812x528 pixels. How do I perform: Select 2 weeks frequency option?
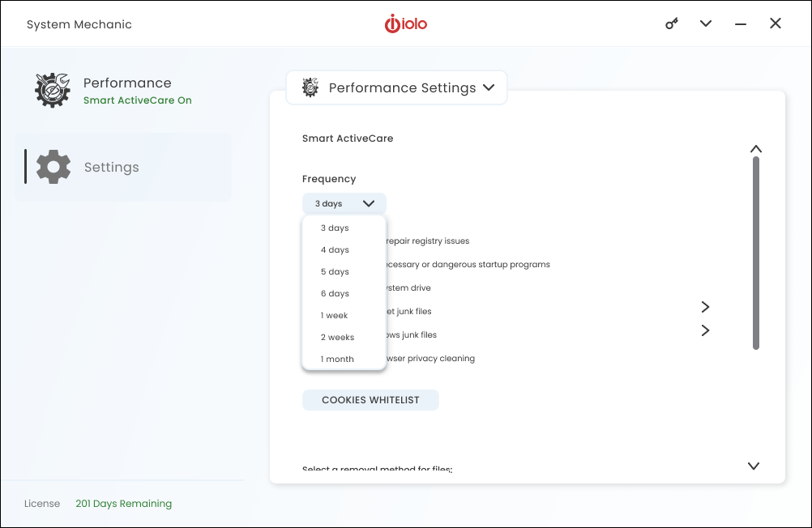pyautogui.click(x=338, y=337)
